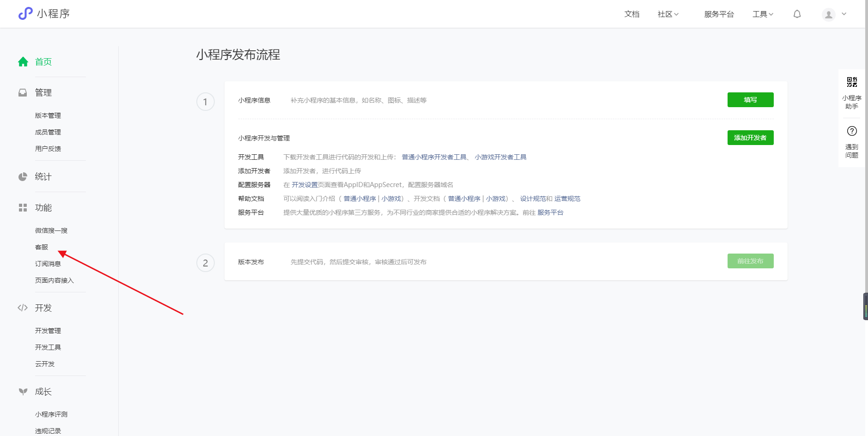Expand the 工具 dropdown menu
Viewport: 868px width, 436px height.
[x=762, y=14]
